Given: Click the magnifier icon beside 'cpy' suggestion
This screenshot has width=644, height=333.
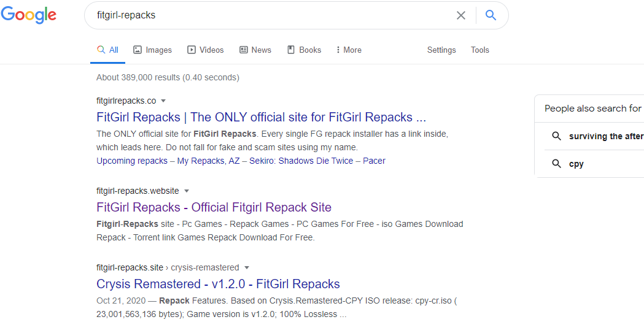Looking at the screenshot, I should (x=557, y=164).
